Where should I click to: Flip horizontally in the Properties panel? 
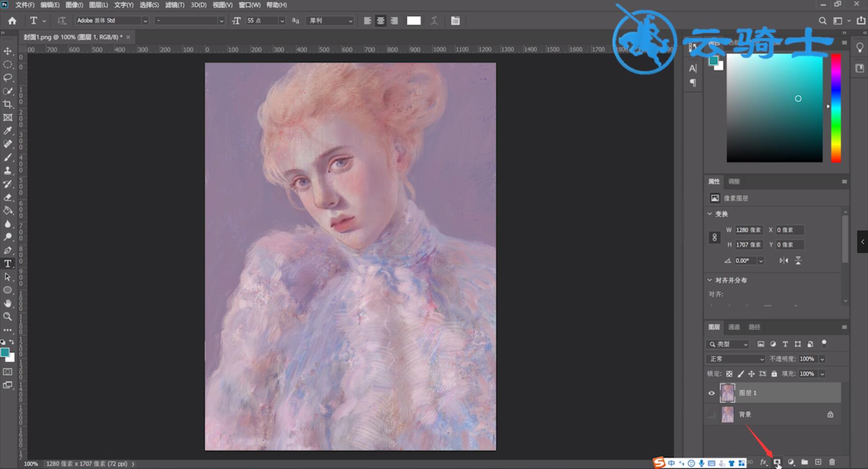pyautogui.click(x=784, y=260)
